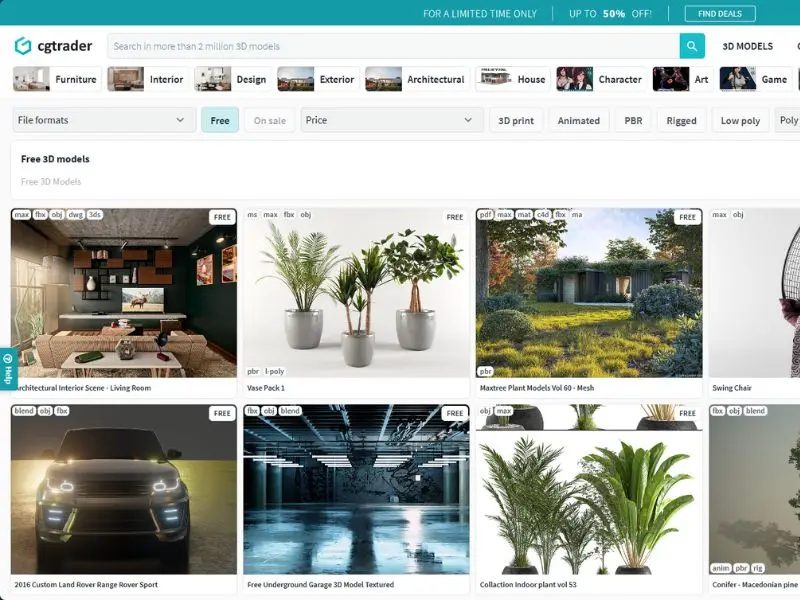Open Maxtree Plant Models Vol 60 link
The image size is (800, 600).
click(537, 388)
